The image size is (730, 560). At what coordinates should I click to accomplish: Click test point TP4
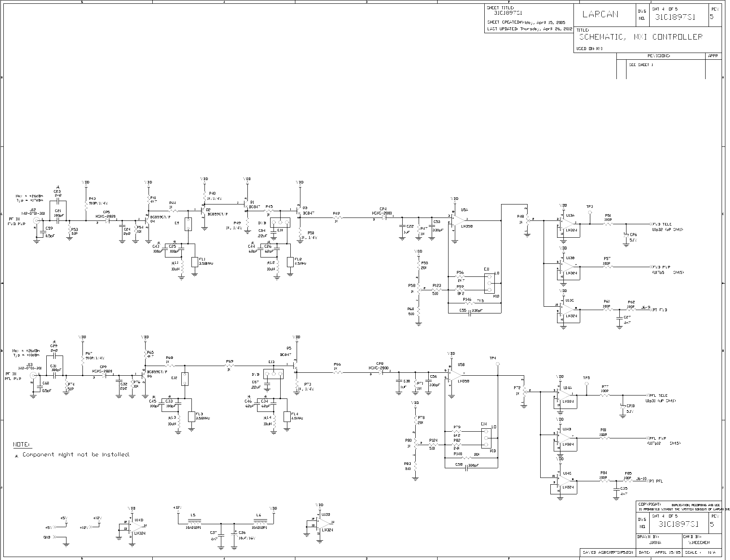[x=497, y=364]
